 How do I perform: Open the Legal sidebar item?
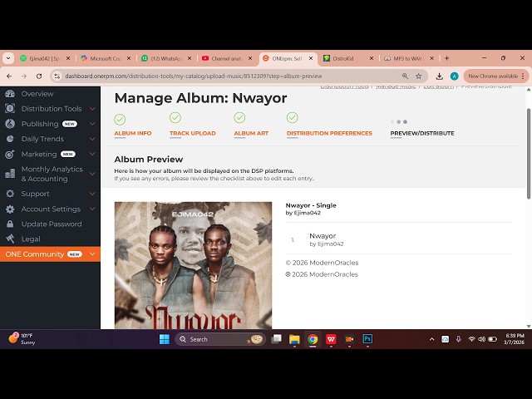coord(31,239)
